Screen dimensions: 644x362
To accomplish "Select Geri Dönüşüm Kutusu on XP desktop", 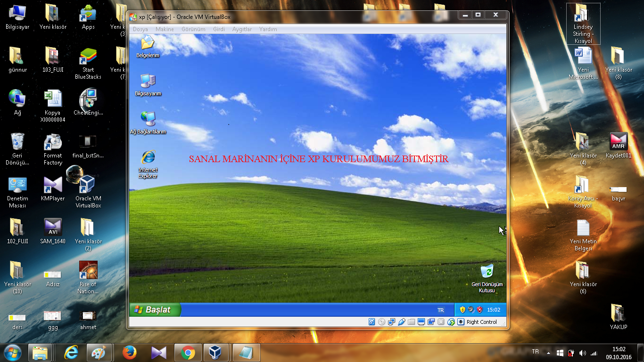I will click(487, 279).
